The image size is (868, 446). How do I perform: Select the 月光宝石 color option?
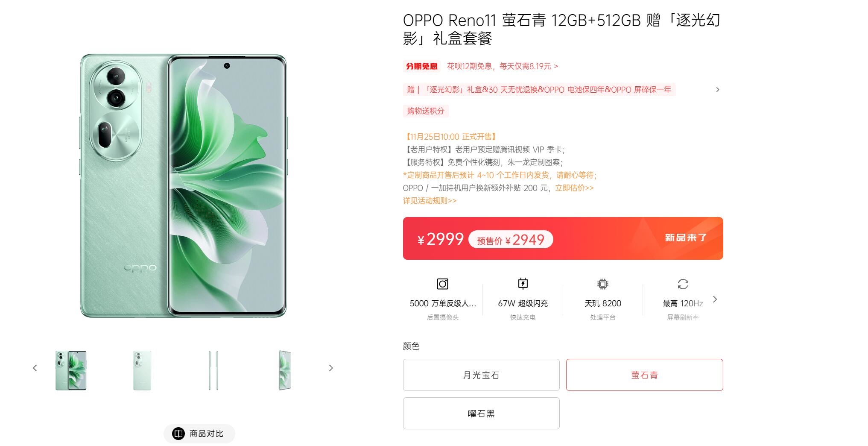(481, 375)
